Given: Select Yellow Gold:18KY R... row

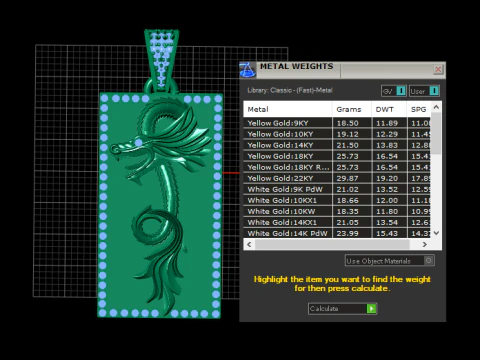Looking at the screenshot, I should 337,167.
